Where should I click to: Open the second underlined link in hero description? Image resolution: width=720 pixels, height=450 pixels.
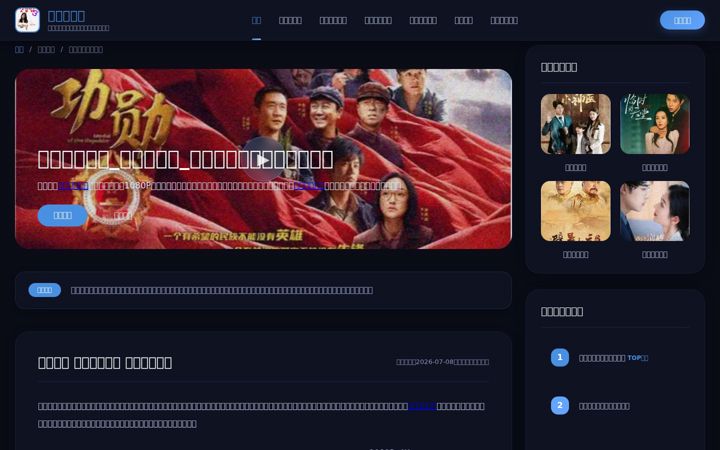(x=309, y=186)
